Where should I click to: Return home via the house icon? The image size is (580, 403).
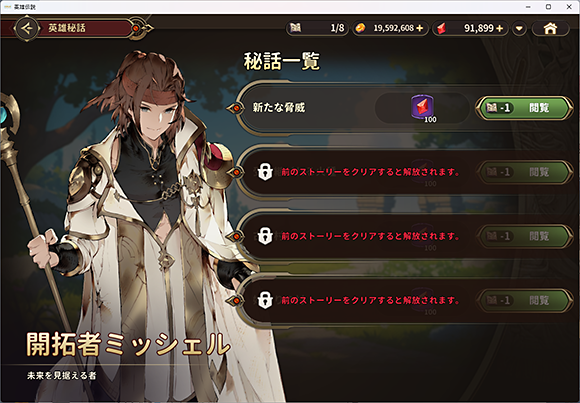coord(550,28)
